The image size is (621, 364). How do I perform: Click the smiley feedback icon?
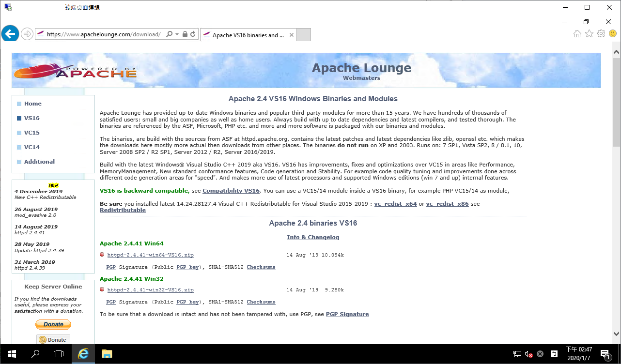[x=612, y=33]
